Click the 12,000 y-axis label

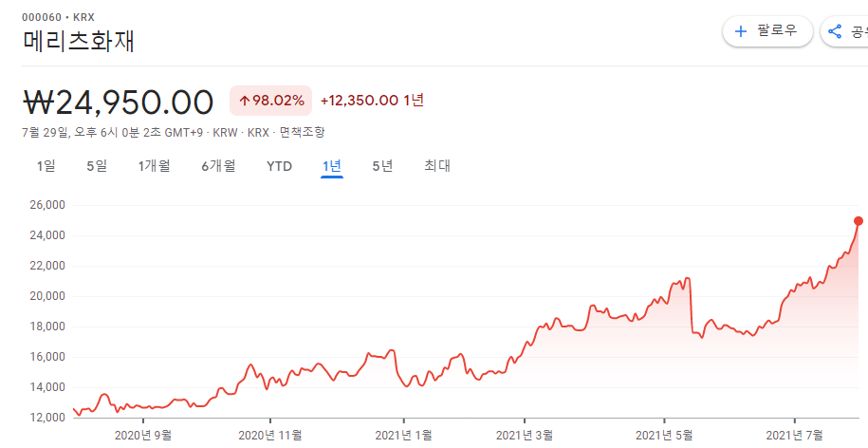pos(46,417)
